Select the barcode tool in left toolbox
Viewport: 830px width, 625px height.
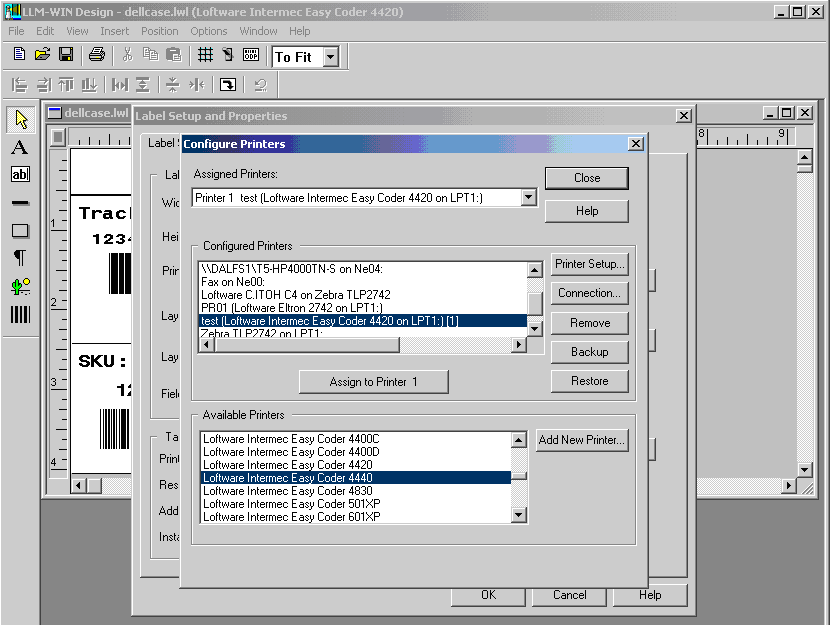(x=20, y=314)
